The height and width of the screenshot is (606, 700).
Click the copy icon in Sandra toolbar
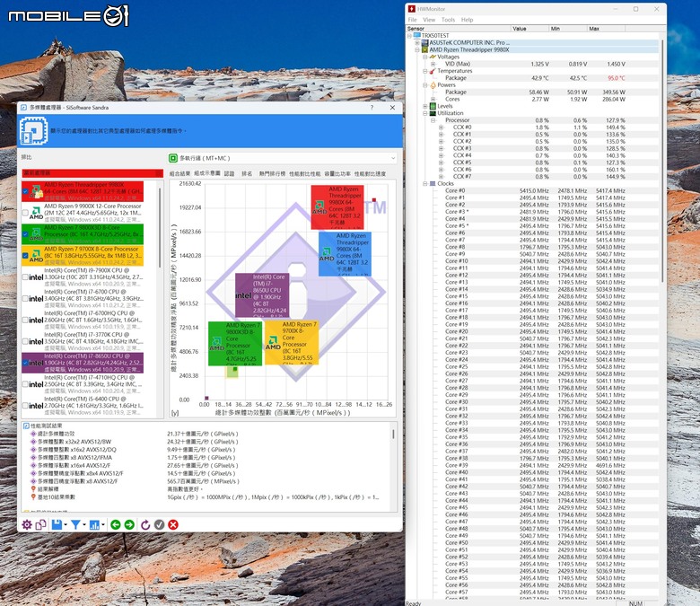(40, 524)
